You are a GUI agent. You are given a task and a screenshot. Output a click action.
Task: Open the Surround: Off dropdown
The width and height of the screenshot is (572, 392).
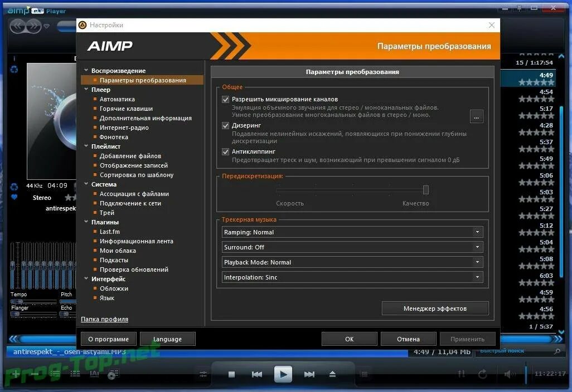click(x=352, y=247)
